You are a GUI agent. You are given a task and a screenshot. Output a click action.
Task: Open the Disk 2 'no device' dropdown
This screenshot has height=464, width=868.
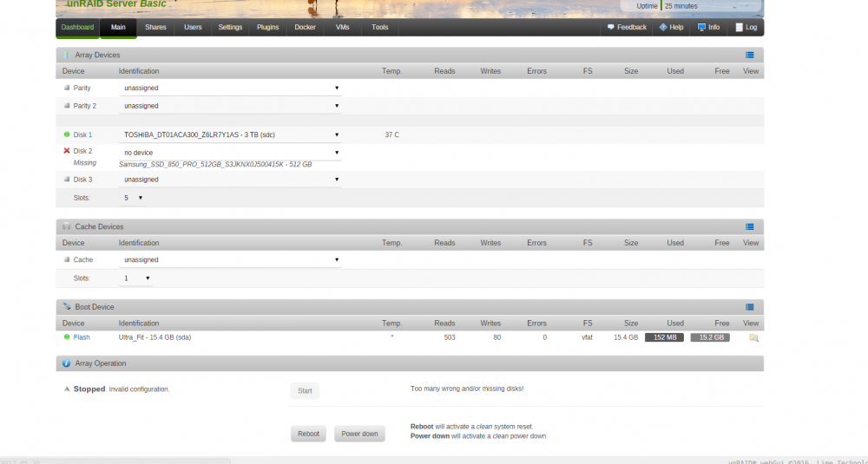tap(230, 153)
